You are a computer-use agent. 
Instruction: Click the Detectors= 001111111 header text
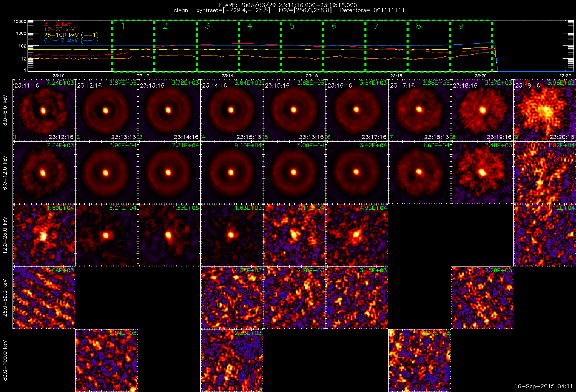(x=372, y=10)
